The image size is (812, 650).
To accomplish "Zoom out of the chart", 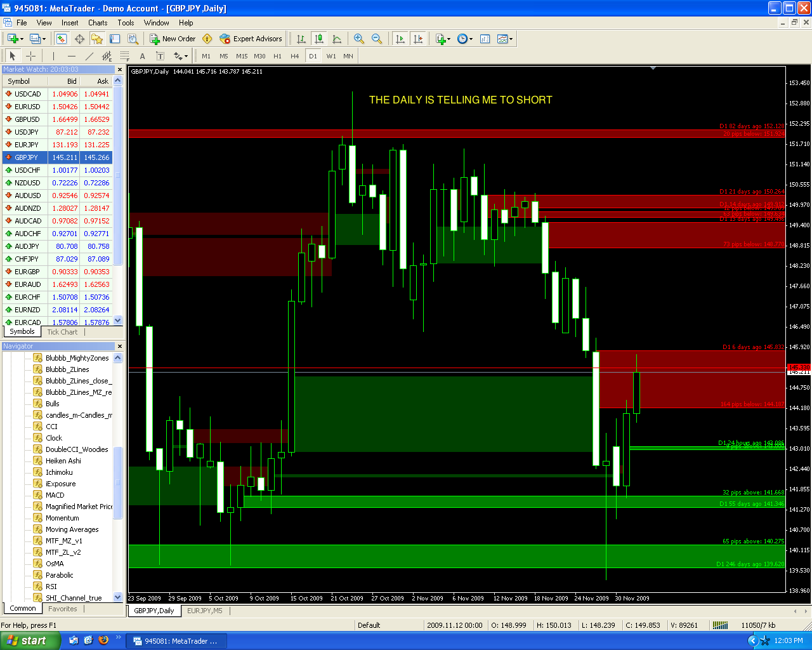I will coord(377,39).
